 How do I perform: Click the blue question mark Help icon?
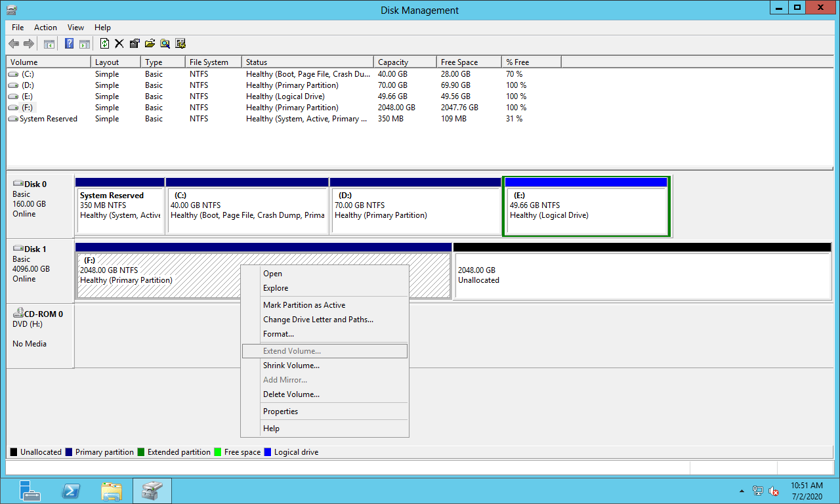click(x=69, y=44)
